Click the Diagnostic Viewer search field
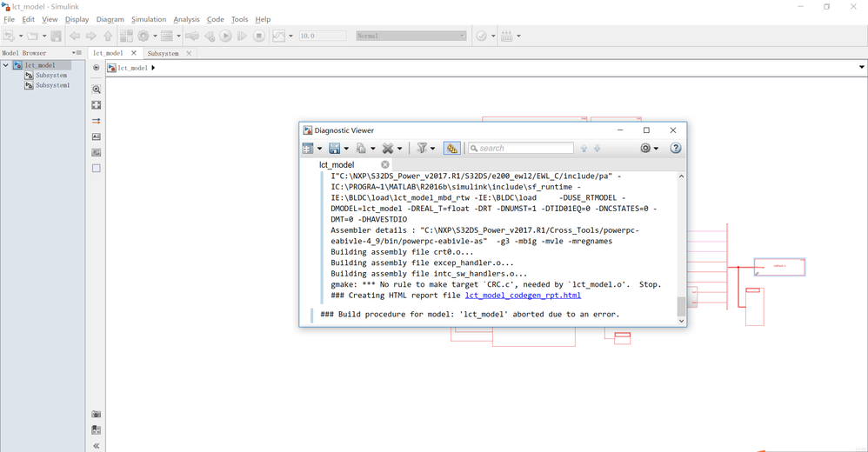Screen dimensions: 868x452 point(521,149)
